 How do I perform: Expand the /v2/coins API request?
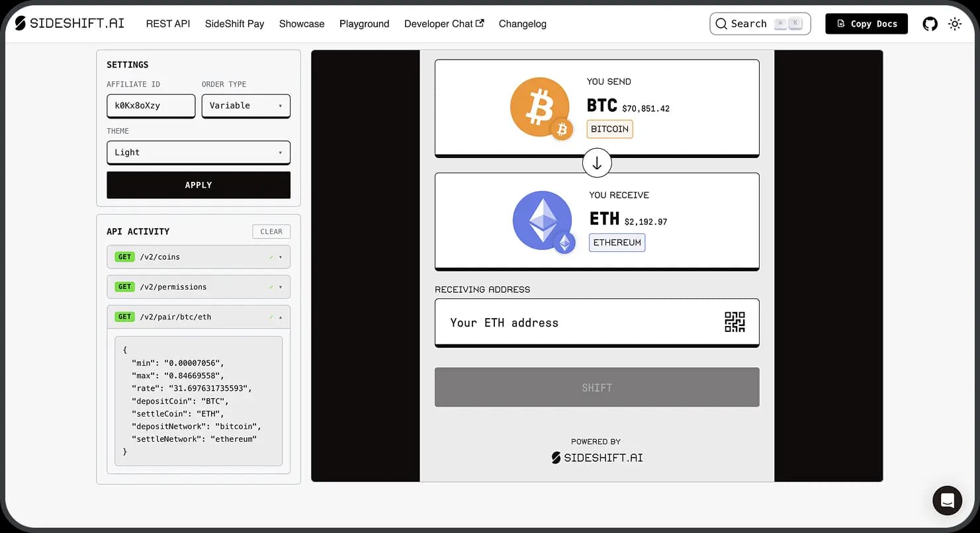click(x=199, y=257)
